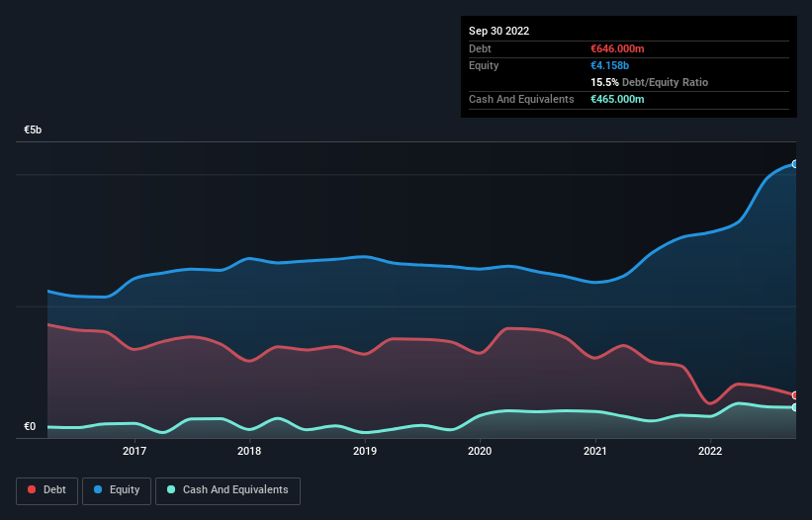Image resolution: width=812 pixels, height=520 pixels.
Task: Click the €5b y-axis label
Action: tap(33, 130)
